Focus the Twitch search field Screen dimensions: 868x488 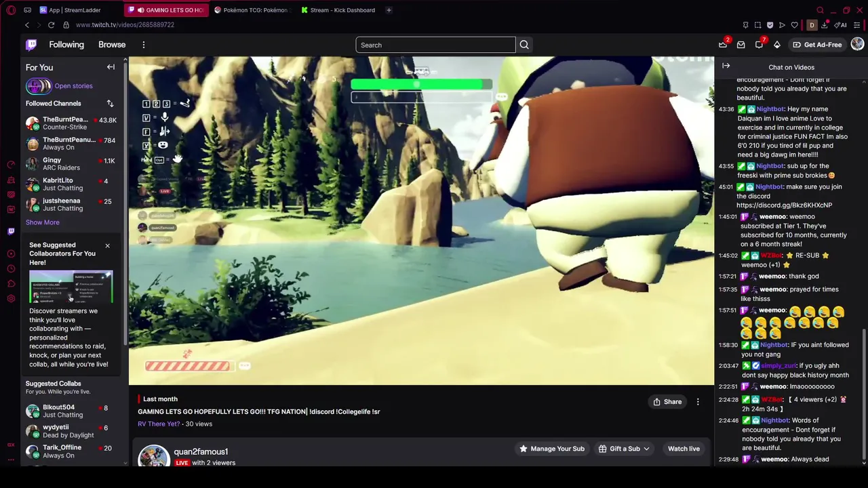[x=435, y=45]
